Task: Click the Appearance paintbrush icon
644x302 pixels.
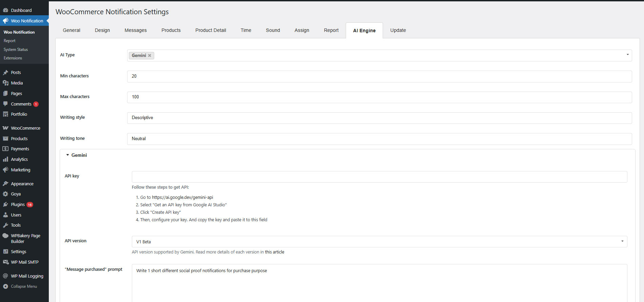Action: [x=5, y=184]
